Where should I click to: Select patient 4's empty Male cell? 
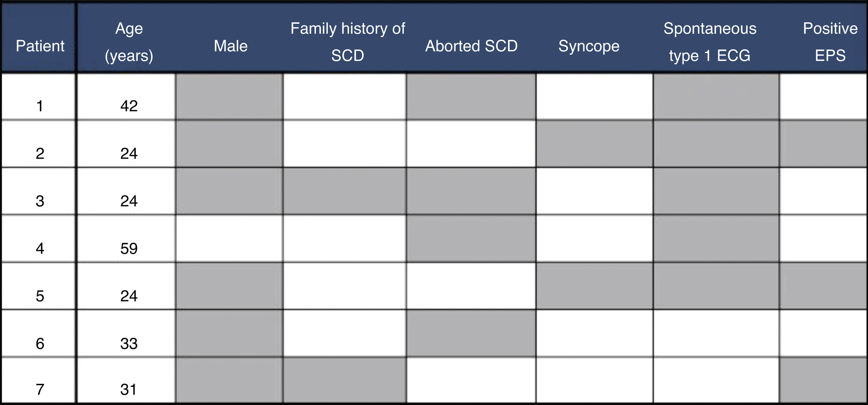tap(229, 239)
